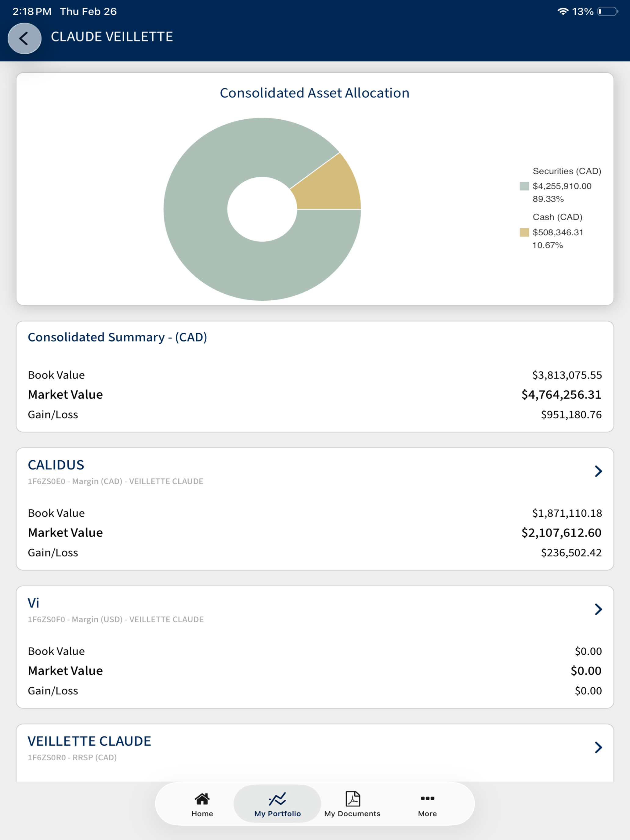Screen dimensions: 630x840
Task: Select CALIDUS book value $1,871,110.18
Action: pyautogui.click(x=567, y=513)
